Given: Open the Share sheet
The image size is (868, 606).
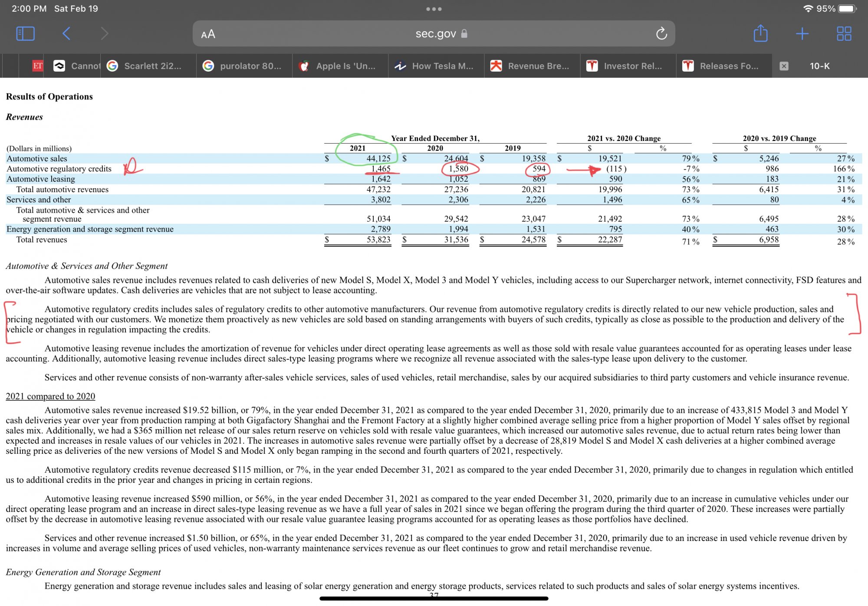Looking at the screenshot, I should tap(760, 33).
